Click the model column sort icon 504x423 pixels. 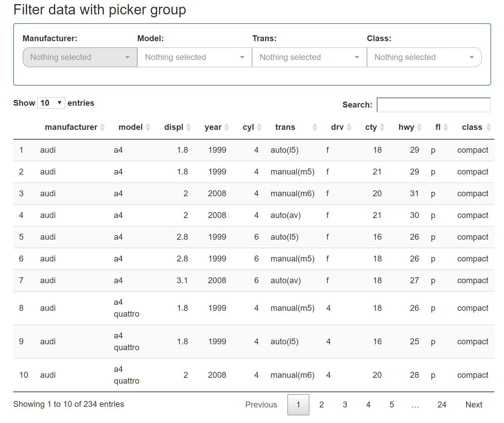[148, 127]
